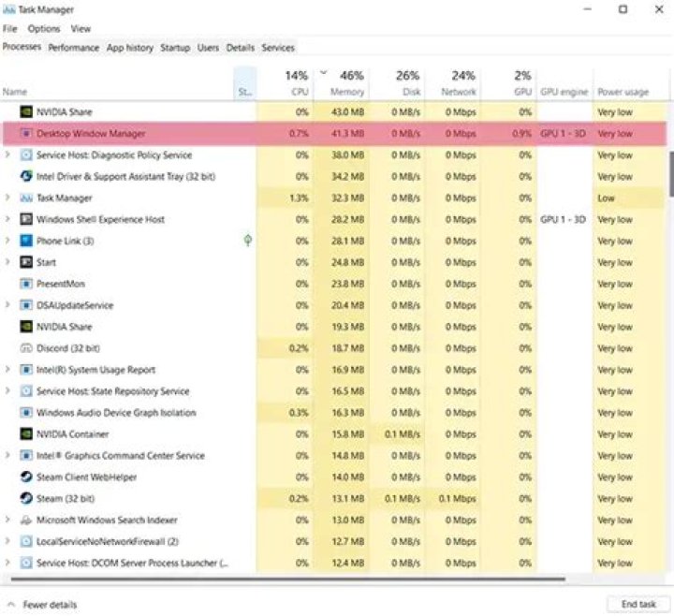674x616 pixels.
Task: Click the Steam Client WebHelper icon
Action: 26,477
